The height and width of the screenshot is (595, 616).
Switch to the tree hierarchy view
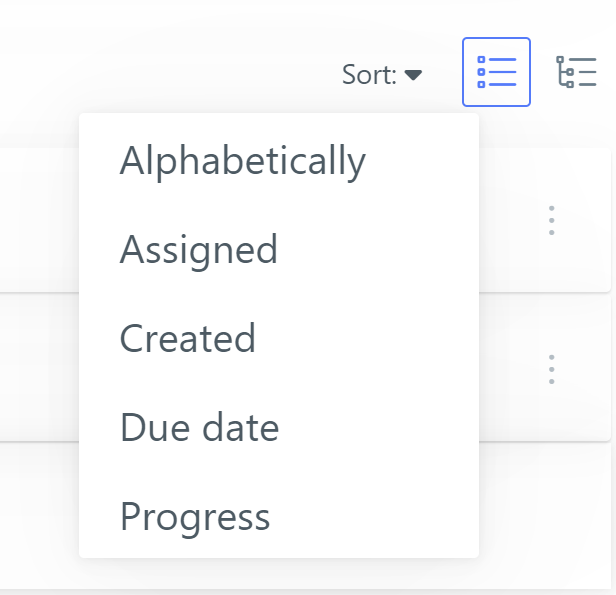(x=576, y=72)
